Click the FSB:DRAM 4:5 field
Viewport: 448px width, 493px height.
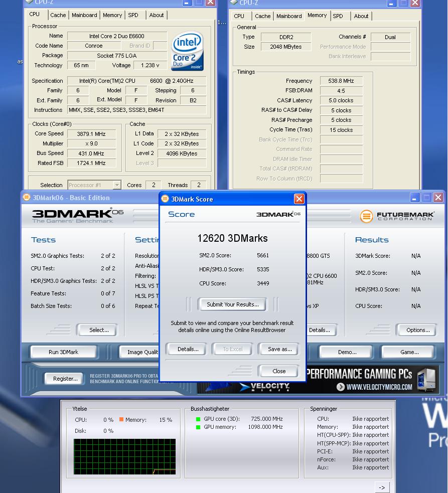(341, 91)
